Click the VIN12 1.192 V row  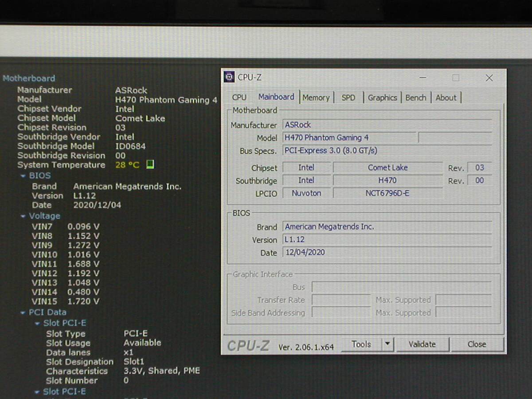point(65,274)
